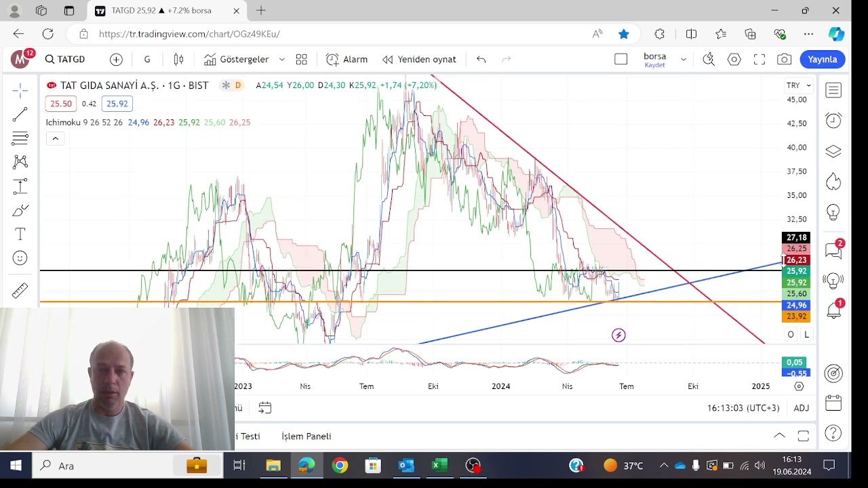Open notifications bell with 1 alert
Screen dimensions: 868x488
pos(833,310)
